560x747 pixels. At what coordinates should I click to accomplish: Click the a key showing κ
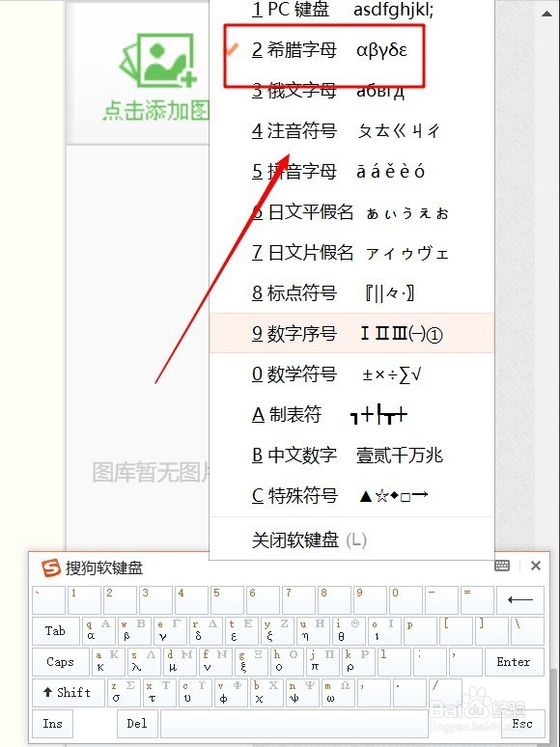point(108,662)
